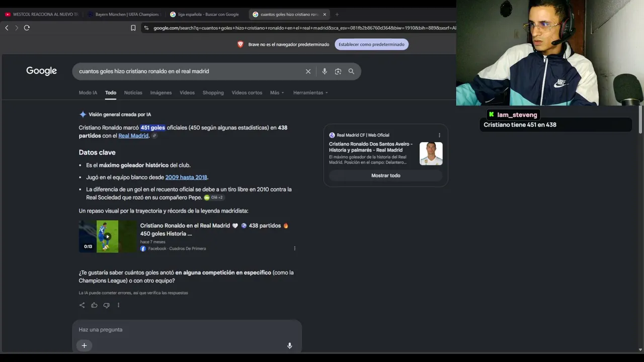Image resolution: width=644 pixels, height=362 pixels.
Task: Click the Mostrar todo button
Action: (x=386, y=175)
